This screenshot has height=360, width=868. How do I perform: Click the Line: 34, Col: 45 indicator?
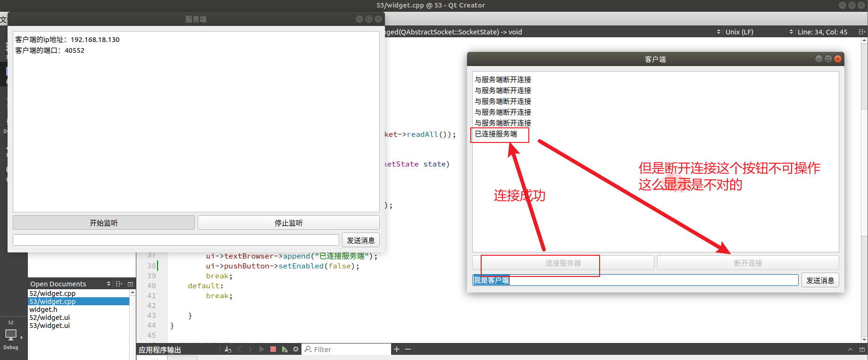[822, 32]
